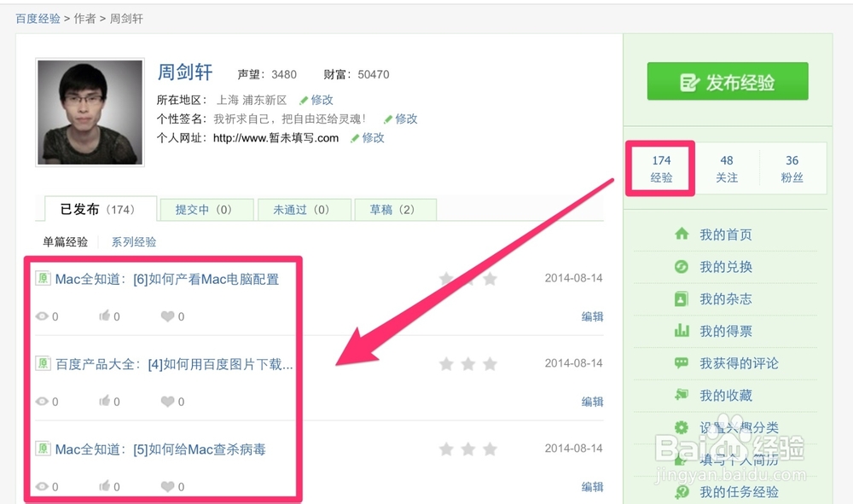Click views eye icon under Mac电脑配置 article
Viewport: 853px width, 504px height.
pos(42,316)
